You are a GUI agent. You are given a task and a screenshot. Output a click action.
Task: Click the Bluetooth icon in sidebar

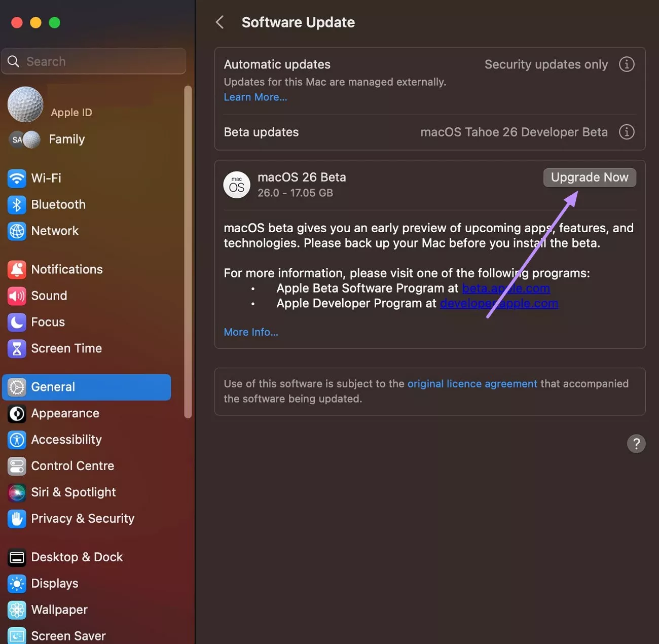[17, 204]
